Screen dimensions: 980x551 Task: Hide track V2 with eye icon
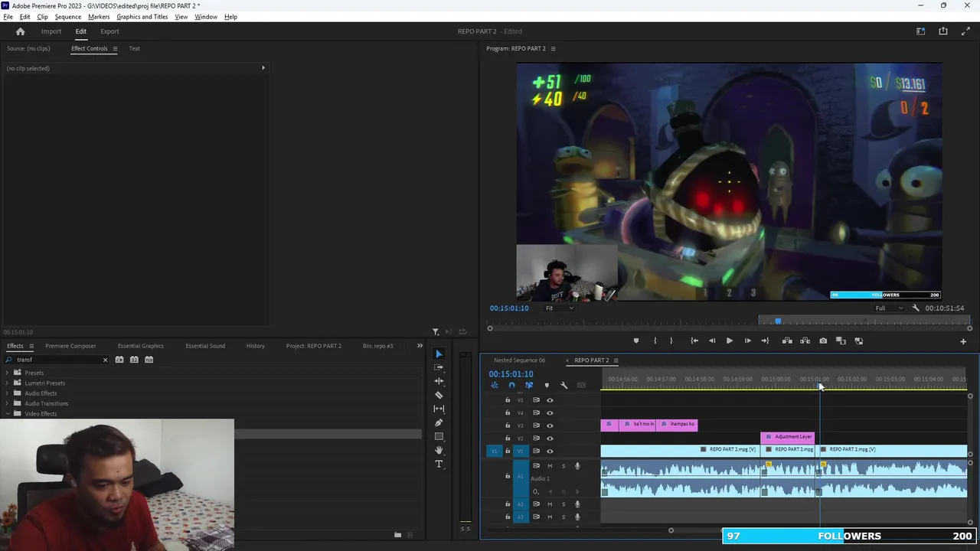click(x=550, y=439)
